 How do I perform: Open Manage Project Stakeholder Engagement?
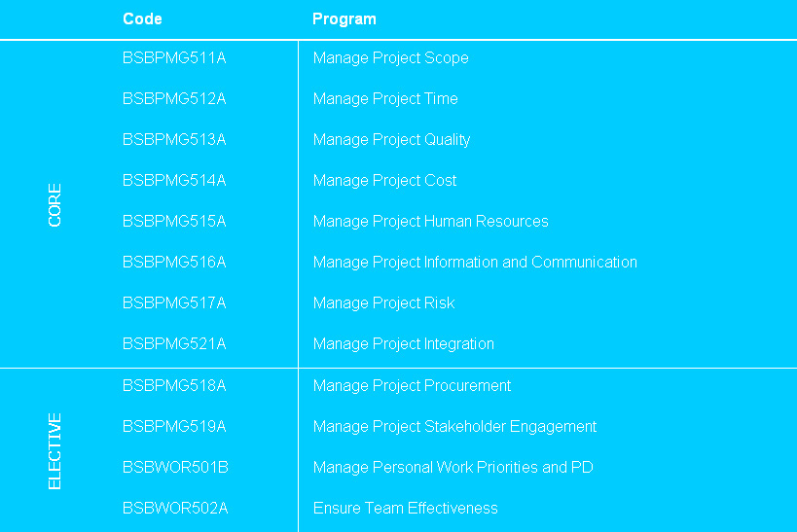(x=454, y=427)
